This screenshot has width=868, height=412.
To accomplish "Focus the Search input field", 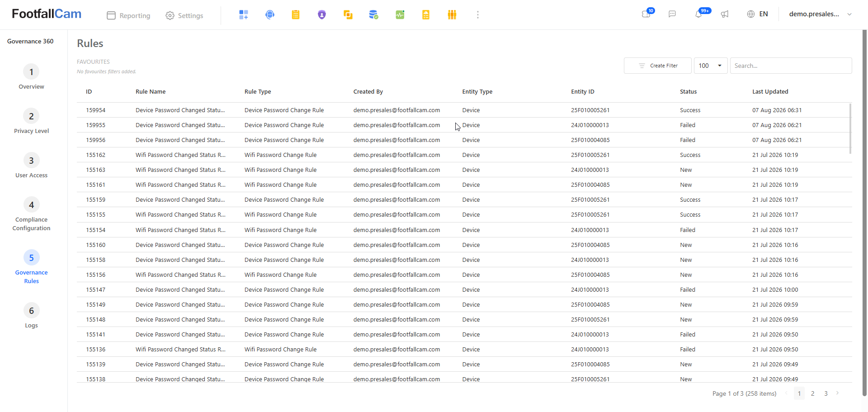I will pos(791,66).
